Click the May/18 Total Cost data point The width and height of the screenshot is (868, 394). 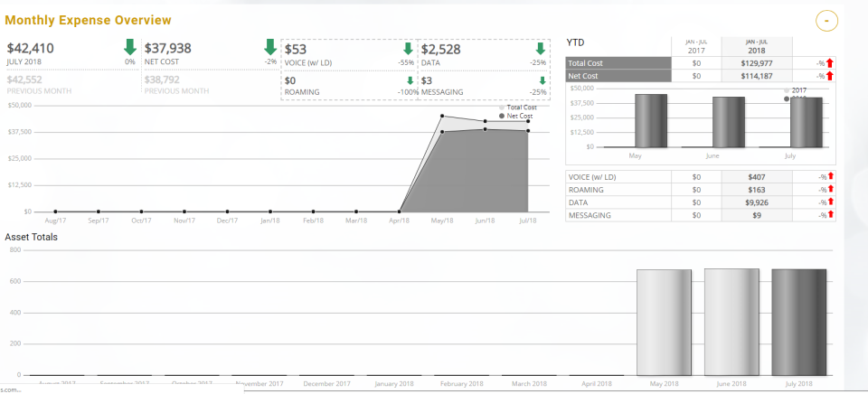click(x=442, y=116)
